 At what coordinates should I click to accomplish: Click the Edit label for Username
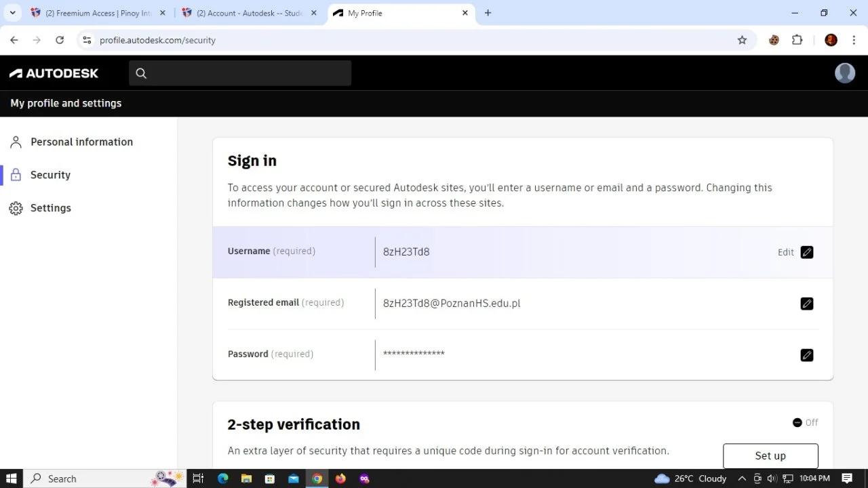pos(785,252)
